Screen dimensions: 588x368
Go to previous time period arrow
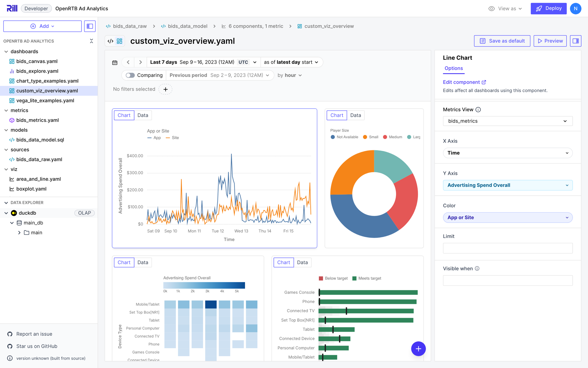(x=128, y=62)
